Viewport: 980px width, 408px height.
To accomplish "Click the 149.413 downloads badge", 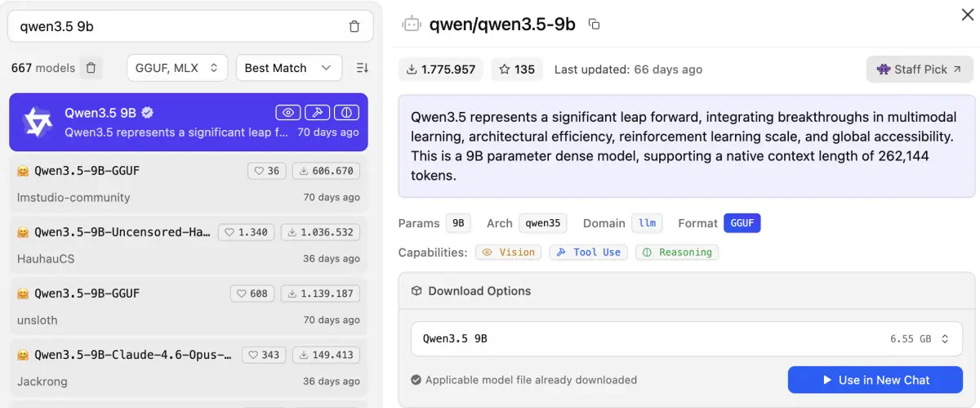I will pos(326,355).
